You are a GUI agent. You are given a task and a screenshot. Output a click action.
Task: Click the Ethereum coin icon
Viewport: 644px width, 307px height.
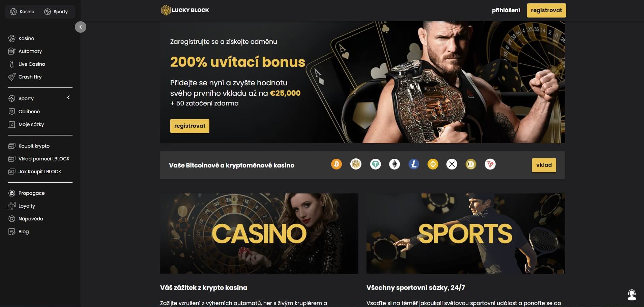(x=394, y=164)
